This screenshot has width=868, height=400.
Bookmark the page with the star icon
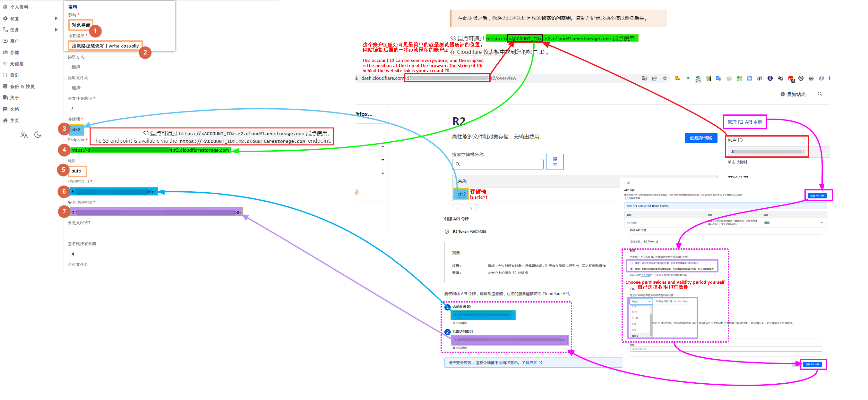tap(665, 78)
